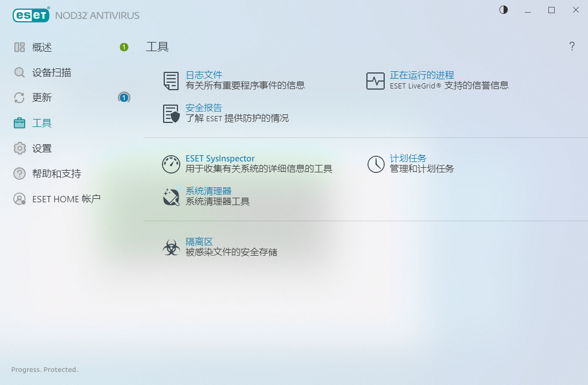588x385 pixels.
Task: Toggle the contrast theme icon
Action: click(x=503, y=10)
